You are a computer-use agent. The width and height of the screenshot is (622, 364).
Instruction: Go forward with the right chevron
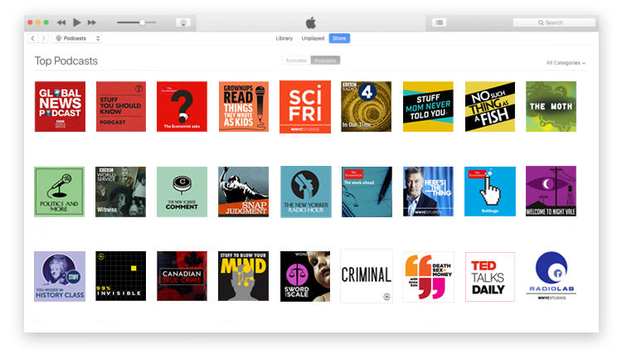pyautogui.click(x=44, y=38)
